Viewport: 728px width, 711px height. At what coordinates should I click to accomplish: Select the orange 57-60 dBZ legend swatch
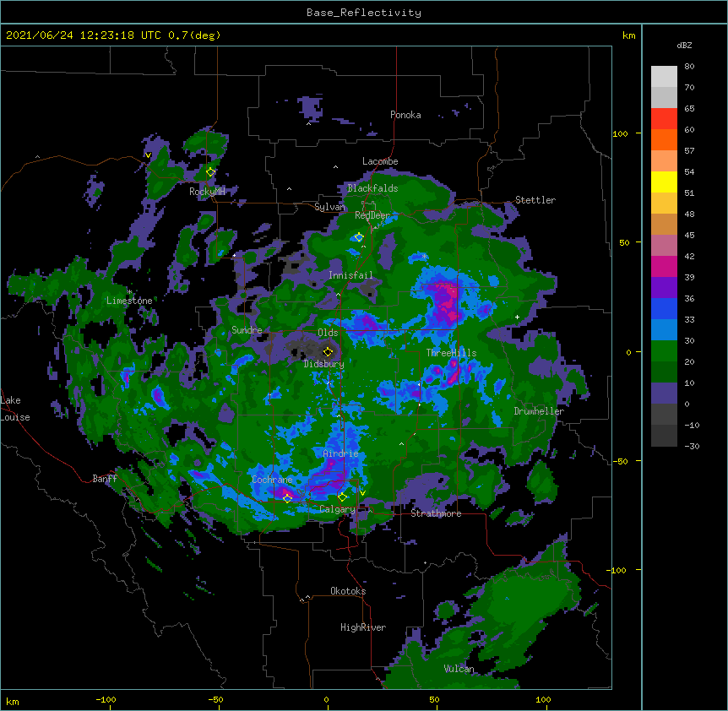tap(664, 139)
